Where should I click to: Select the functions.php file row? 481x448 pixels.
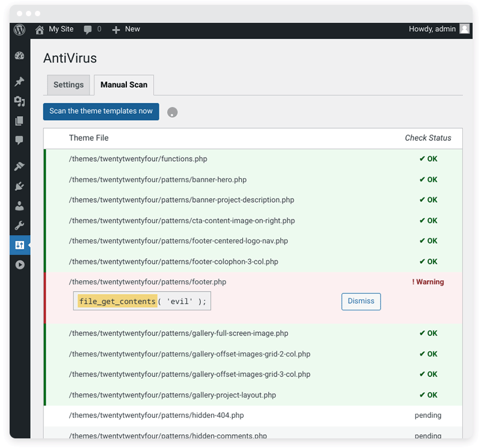(253, 159)
